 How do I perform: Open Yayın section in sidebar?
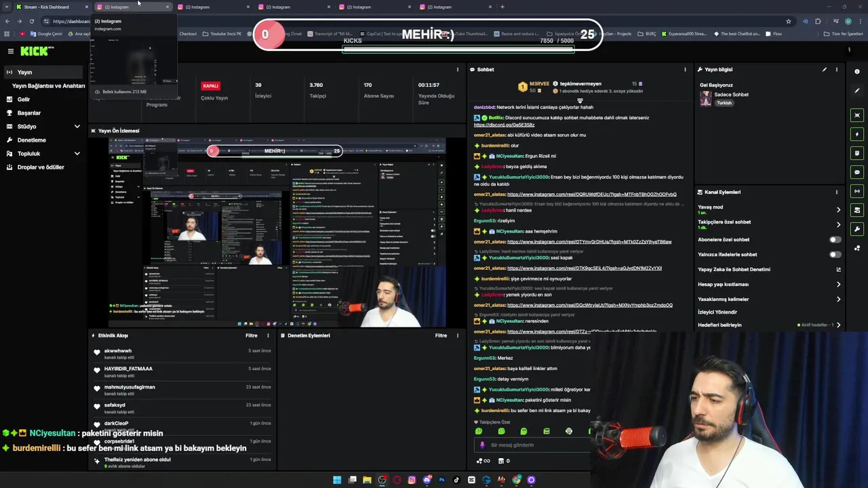click(x=43, y=72)
